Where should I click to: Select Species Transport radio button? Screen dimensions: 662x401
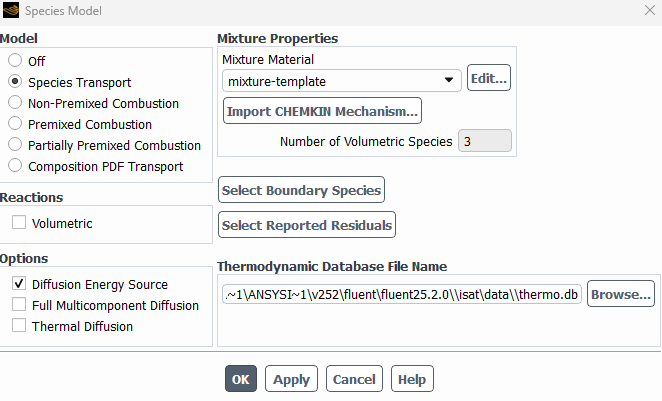click(x=15, y=81)
